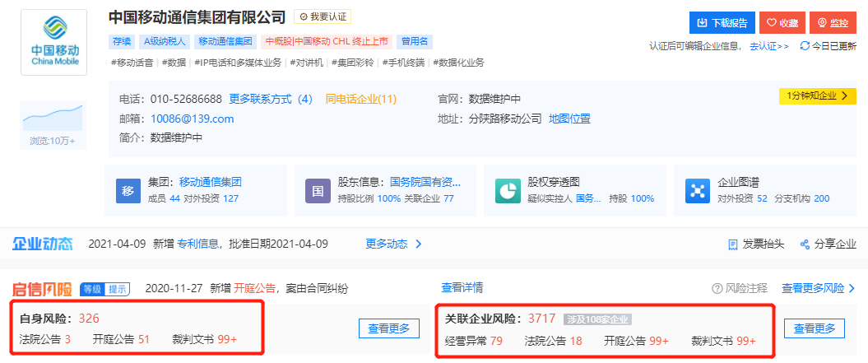This screenshot has height=363, width=868.
Task: Click 关联企业 裁判文书 99+
Action: coord(723,341)
